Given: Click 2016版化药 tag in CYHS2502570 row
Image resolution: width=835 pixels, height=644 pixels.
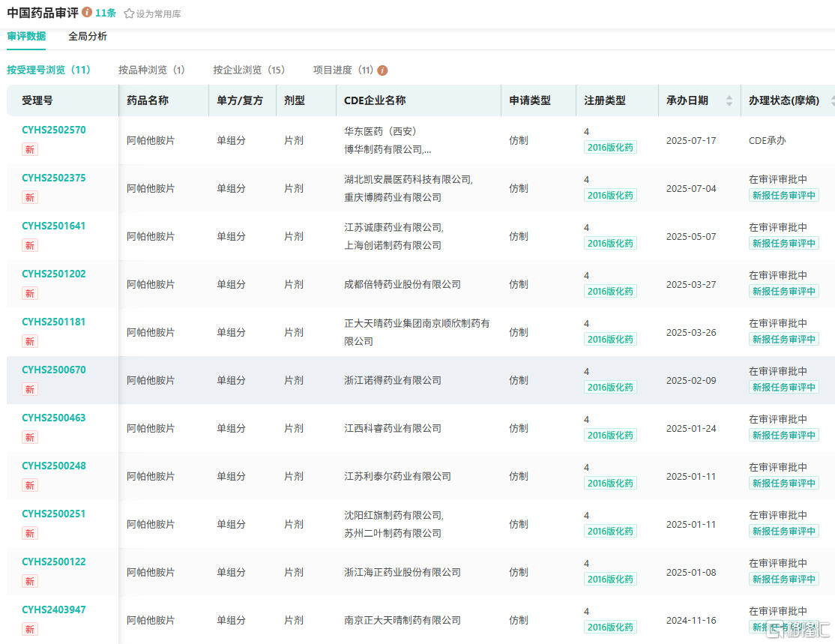Looking at the screenshot, I should point(610,148).
